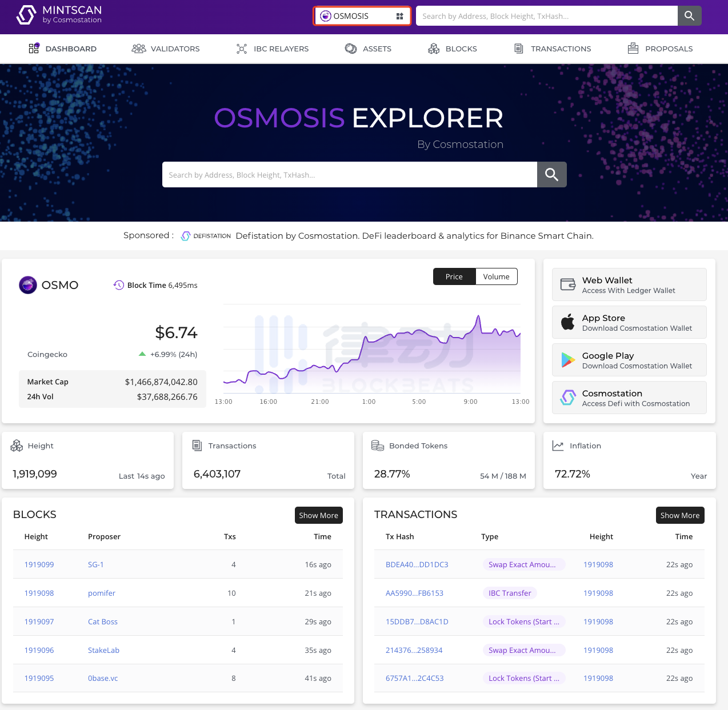Screen dimensions: 728x710
Task: Open Cat Boss validator link
Action: pyautogui.click(x=103, y=621)
